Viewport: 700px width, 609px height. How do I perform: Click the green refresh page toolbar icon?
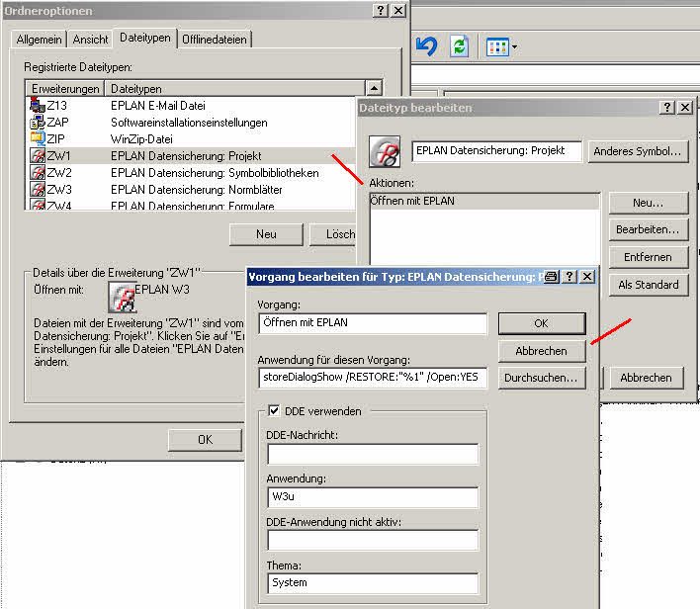pos(460,46)
